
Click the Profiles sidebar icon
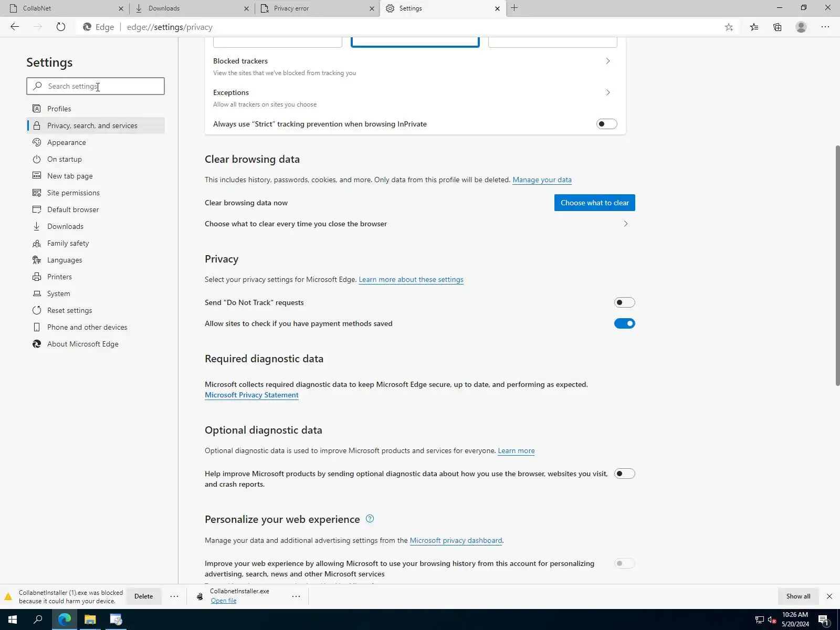coord(37,109)
